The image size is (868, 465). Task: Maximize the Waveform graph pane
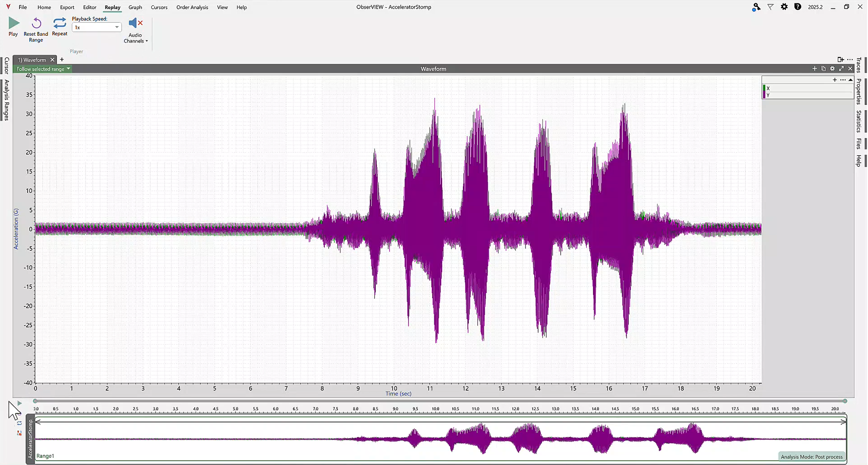841,69
